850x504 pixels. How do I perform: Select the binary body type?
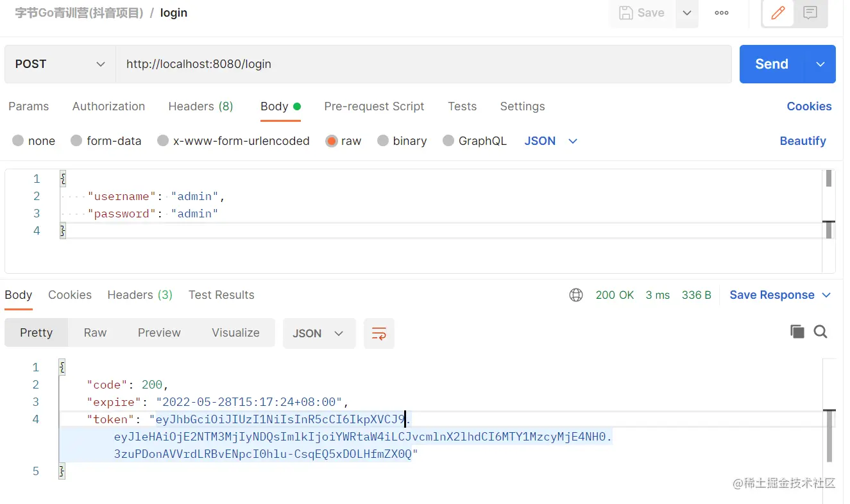402,141
